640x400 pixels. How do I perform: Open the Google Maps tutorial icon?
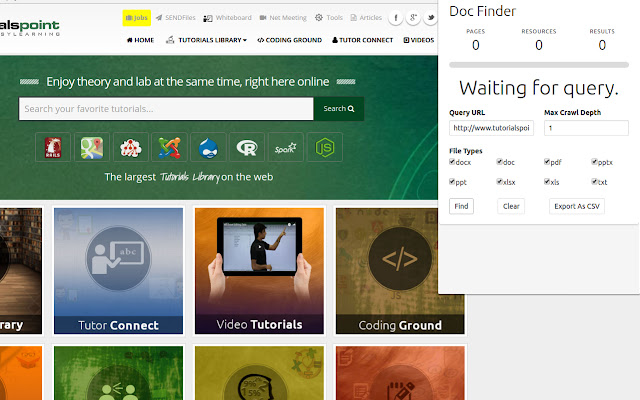tap(92, 147)
